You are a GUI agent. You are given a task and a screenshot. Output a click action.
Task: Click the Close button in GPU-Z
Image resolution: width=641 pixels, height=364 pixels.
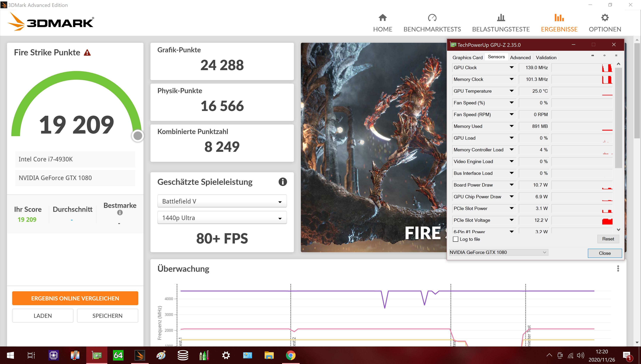[x=605, y=253]
